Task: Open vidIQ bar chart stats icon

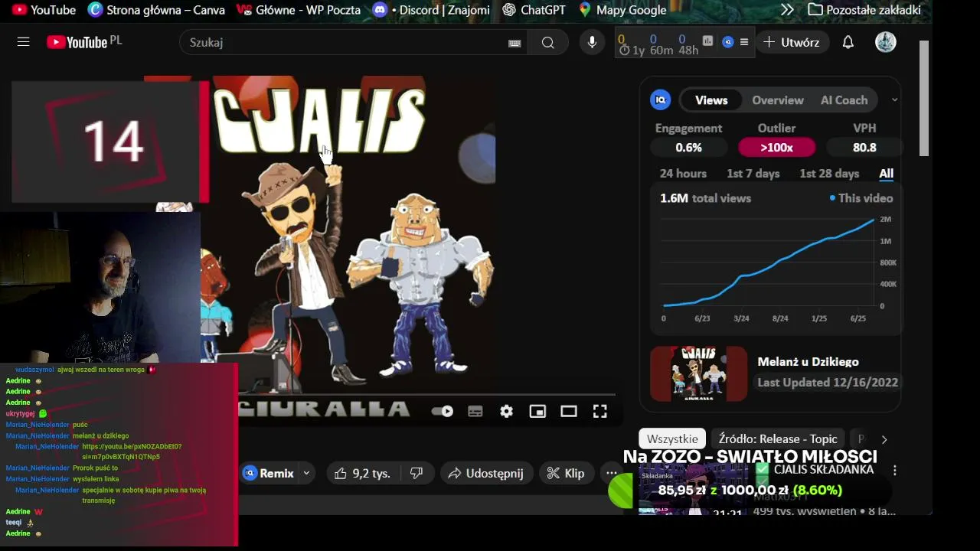Action: pyautogui.click(x=708, y=41)
